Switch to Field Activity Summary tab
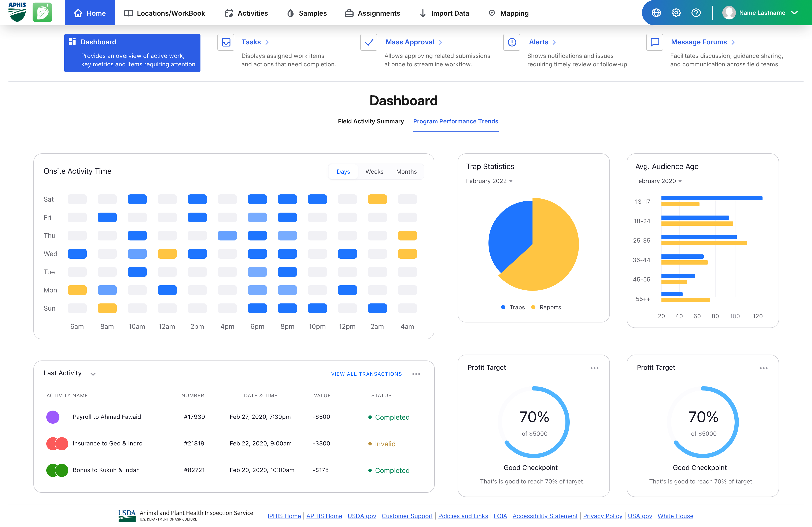Image resolution: width=812 pixels, height=527 pixels. [x=370, y=121]
